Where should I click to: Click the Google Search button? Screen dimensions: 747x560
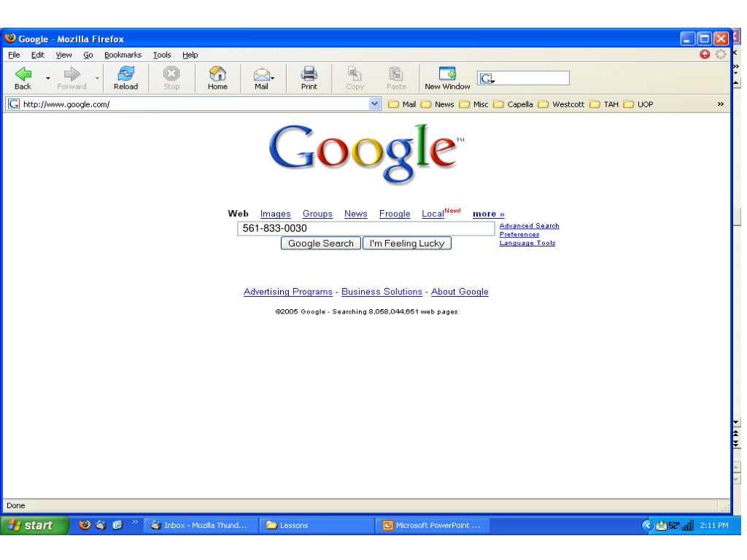[x=321, y=244]
